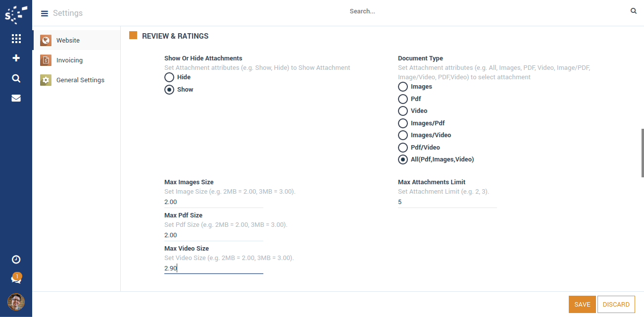The width and height of the screenshot is (644, 317).
Task: Click the user avatar picture
Action: coord(16,302)
